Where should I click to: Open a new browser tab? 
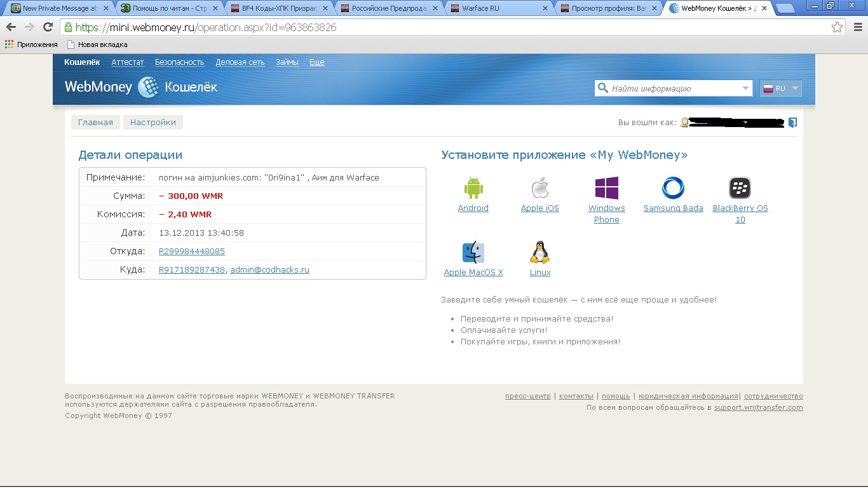click(785, 8)
